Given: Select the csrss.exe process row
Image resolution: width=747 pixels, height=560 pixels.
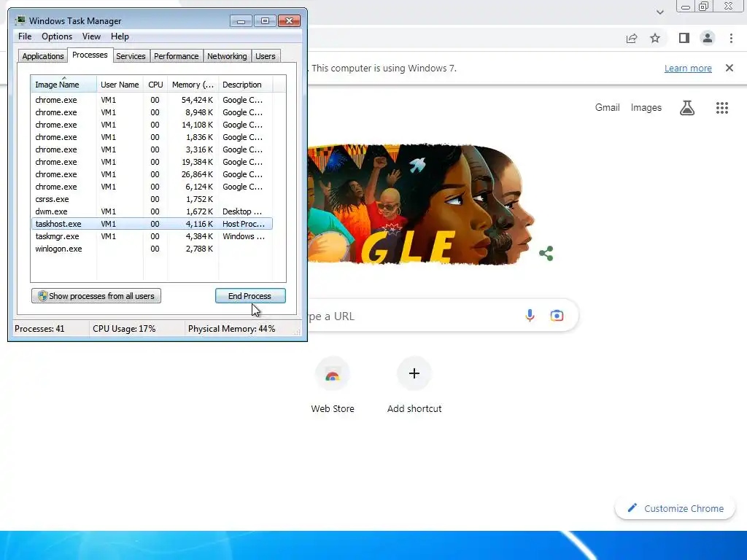Looking at the screenshot, I should (x=152, y=199).
